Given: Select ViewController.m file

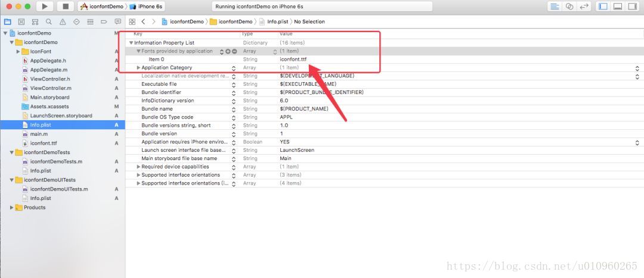Looking at the screenshot, I should pos(51,88).
